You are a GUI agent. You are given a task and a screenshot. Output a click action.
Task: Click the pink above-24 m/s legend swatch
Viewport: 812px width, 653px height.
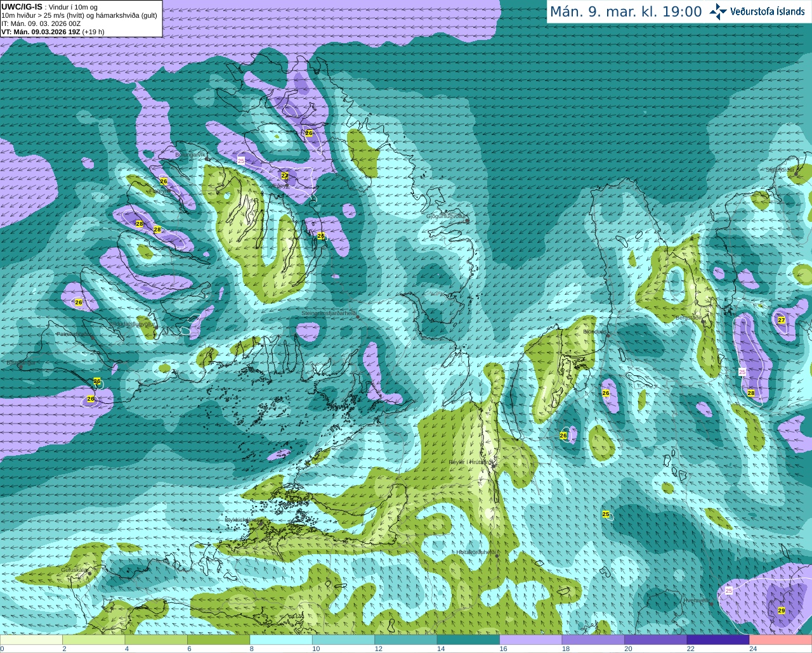coord(781,640)
